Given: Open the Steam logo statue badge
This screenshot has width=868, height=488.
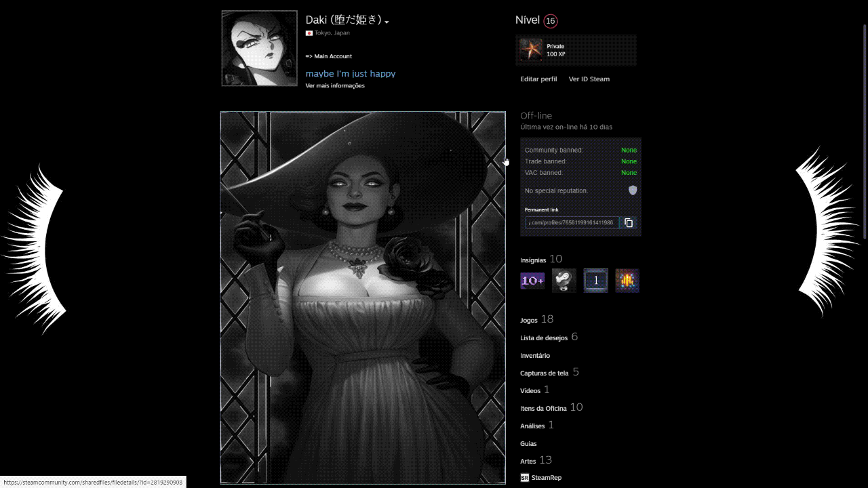Looking at the screenshot, I should coord(564,281).
